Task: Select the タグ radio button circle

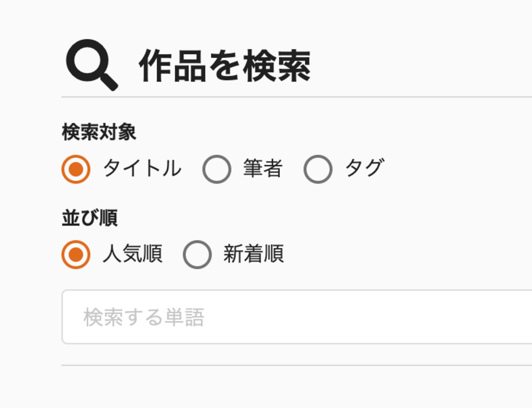Action: coord(318,169)
